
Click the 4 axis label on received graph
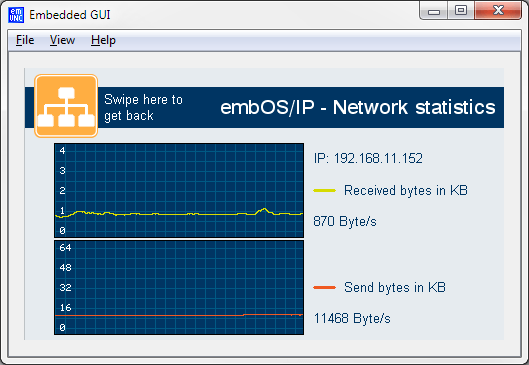tap(62, 151)
